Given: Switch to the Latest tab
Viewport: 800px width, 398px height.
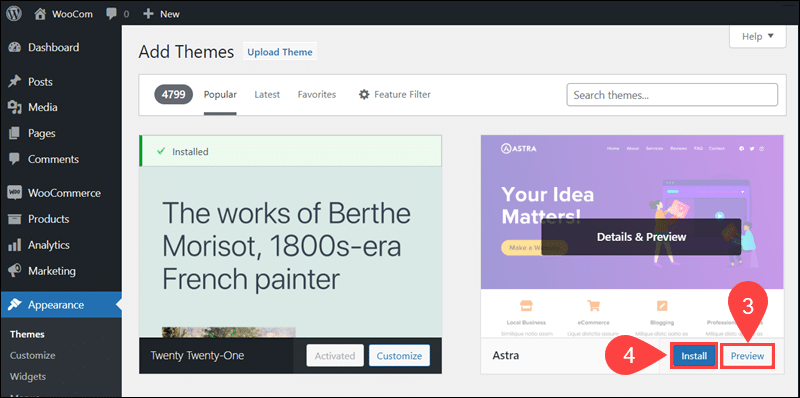Looking at the screenshot, I should click(x=267, y=95).
